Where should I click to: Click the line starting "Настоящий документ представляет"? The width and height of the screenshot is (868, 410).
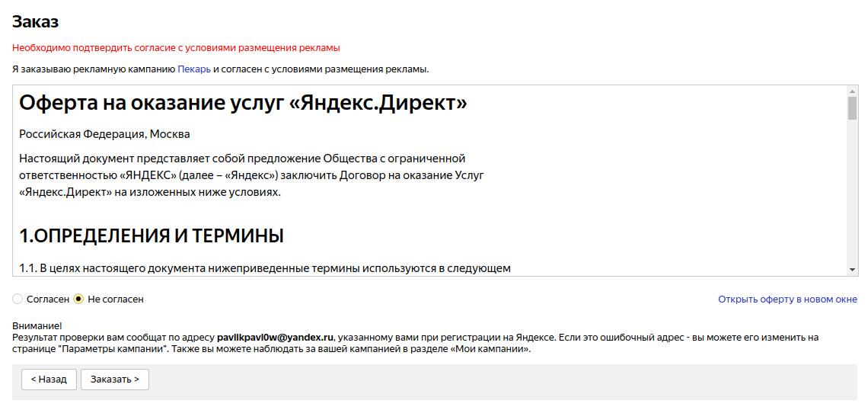tap(242, 159)
